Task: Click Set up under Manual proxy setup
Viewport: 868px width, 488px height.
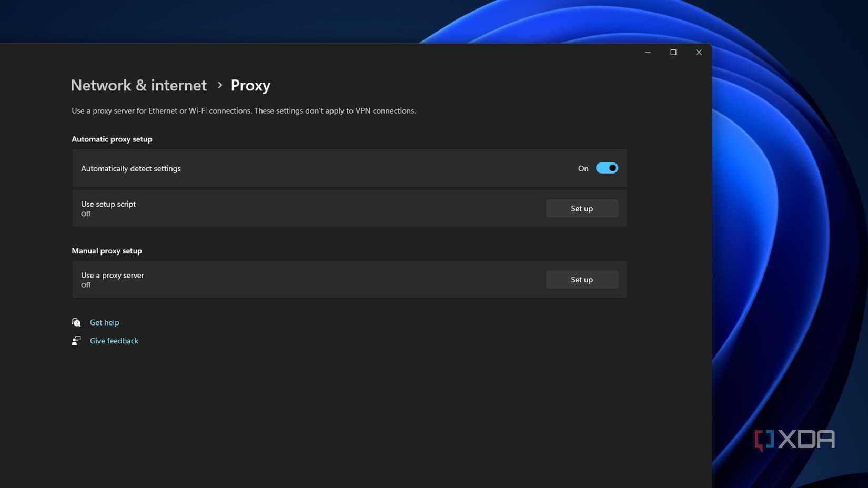Action: 581,279
